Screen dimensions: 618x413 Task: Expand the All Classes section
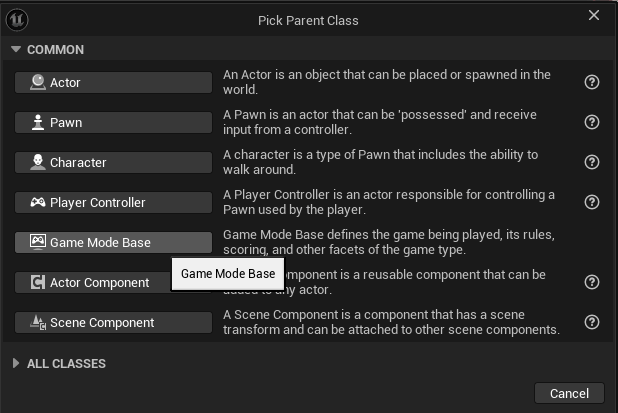[17, 364]
